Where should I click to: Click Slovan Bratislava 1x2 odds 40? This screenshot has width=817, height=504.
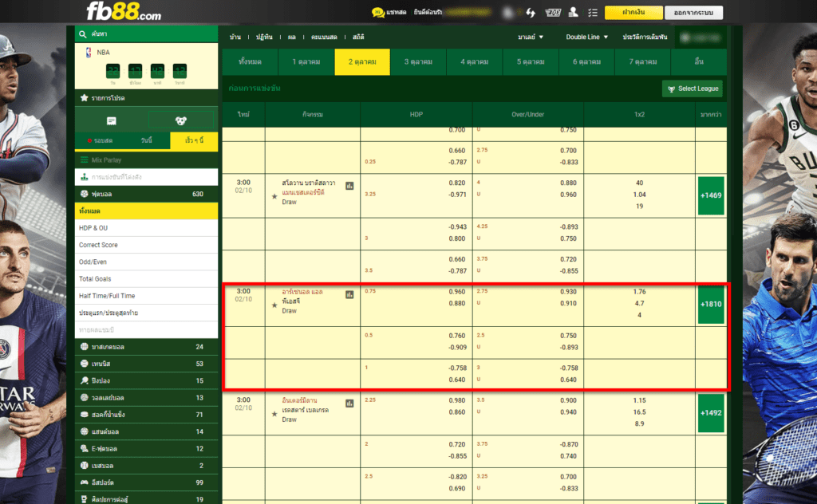click(x=639, y=183)
